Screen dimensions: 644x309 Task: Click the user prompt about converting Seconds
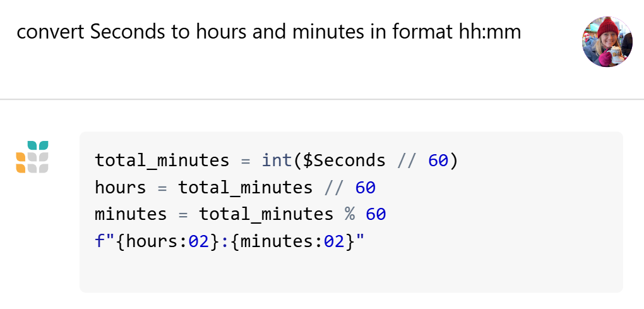(268, 32)
